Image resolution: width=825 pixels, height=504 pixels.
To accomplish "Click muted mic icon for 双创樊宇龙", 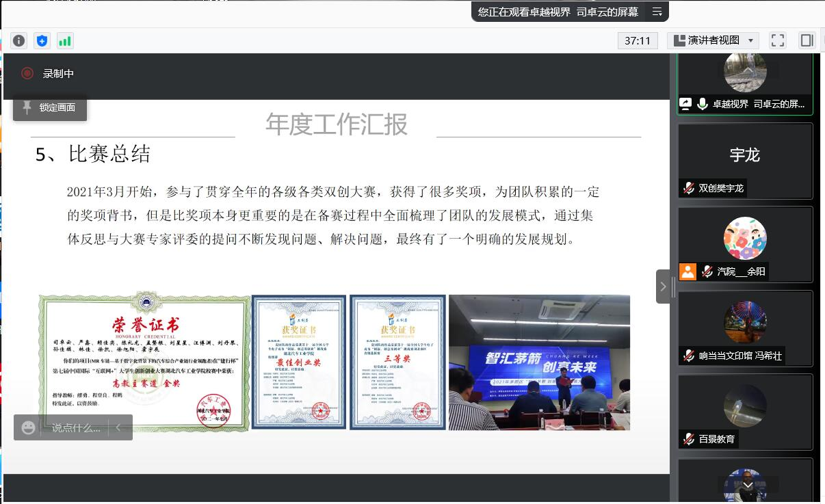I will pos(688,187).
